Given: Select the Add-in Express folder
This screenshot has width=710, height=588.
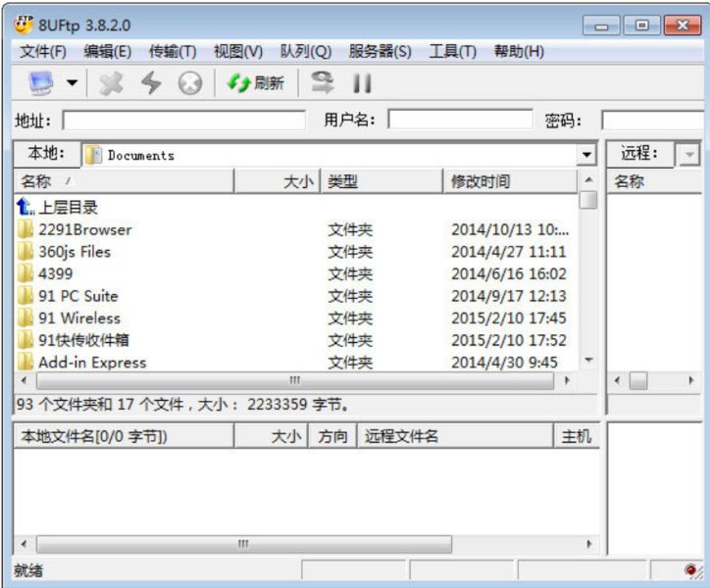Looking at the screenshot, I should pyautogui.click(x=93, y=363).
